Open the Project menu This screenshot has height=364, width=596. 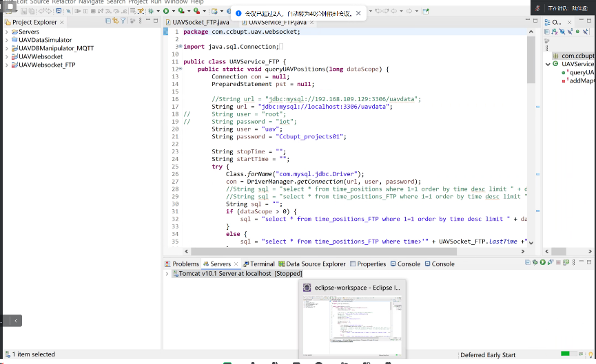[x=138, y=2]
